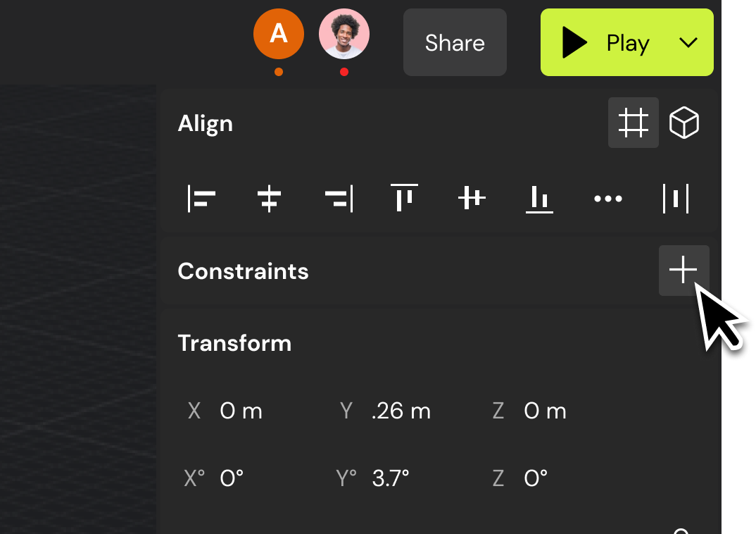Image resolution: width=756 pixels, height=534 pixels.
Task: Align selection to right edge
Action: click(x=339, y=198)
